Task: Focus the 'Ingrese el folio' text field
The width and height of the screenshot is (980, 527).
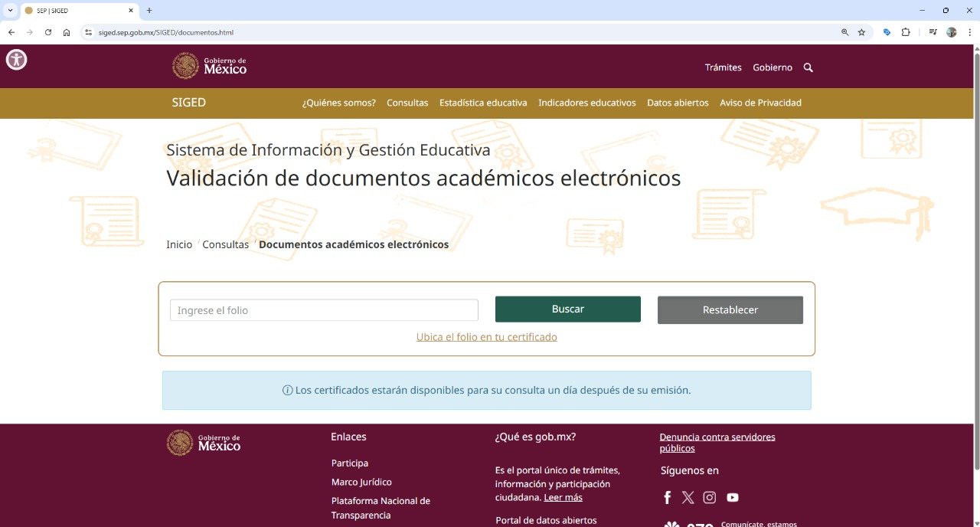Action: coord(324,310)
